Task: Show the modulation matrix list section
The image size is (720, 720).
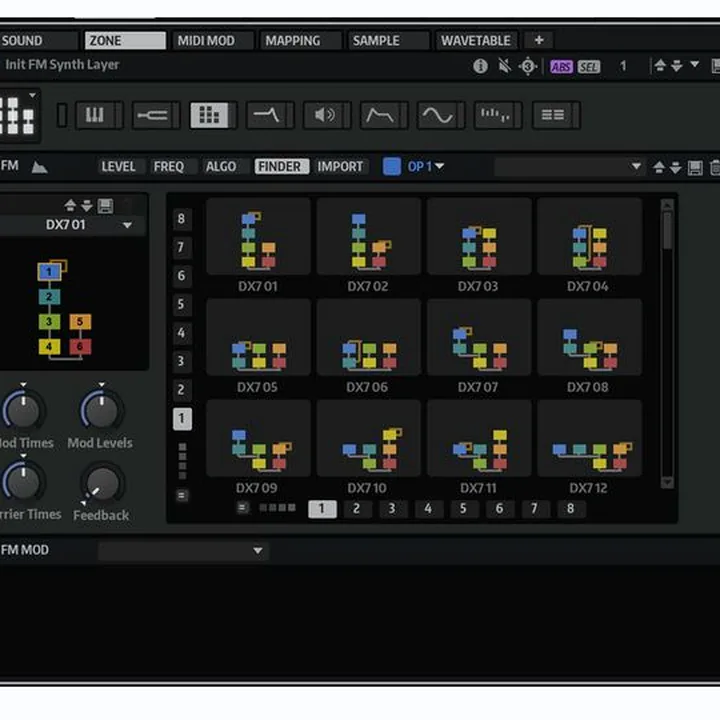Action: tap(552, 115)
